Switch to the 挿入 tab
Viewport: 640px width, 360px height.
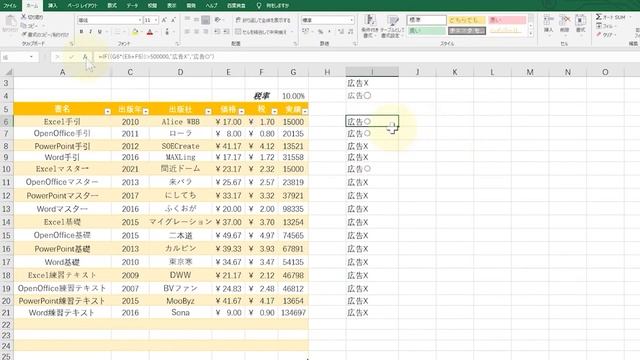(52, 6)
